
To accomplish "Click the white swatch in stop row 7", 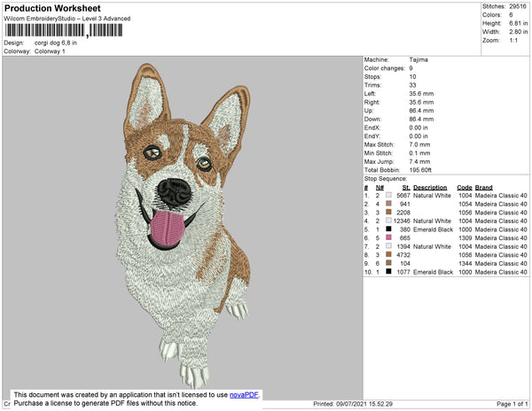I will (388, 246).
